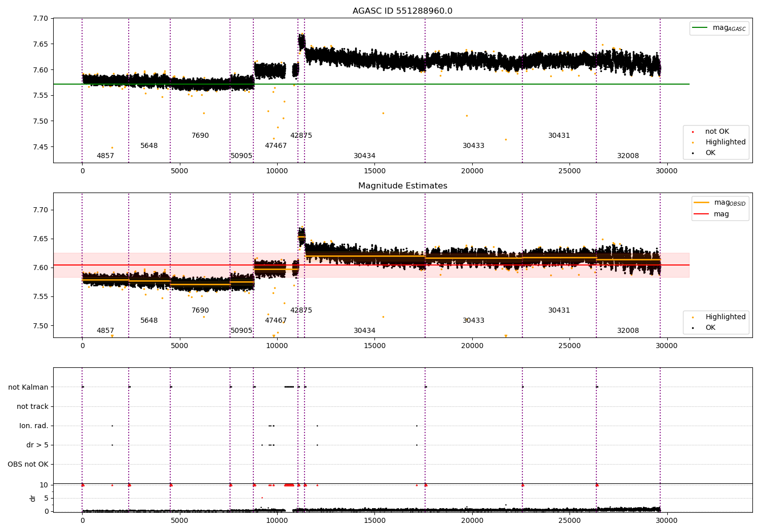Click obsid label 30431 in the AGASC ID plot
Viewport: 760px width, 532px height.
559,136
